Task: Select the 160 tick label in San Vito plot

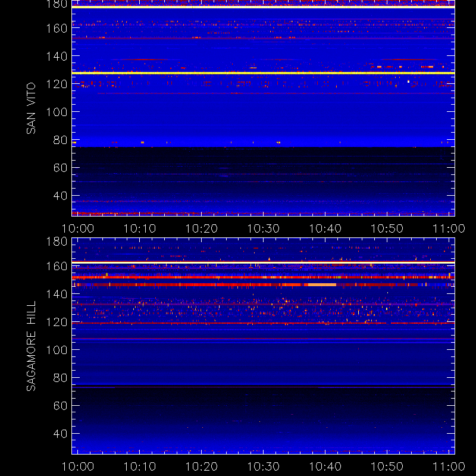Action: point(57,29)
